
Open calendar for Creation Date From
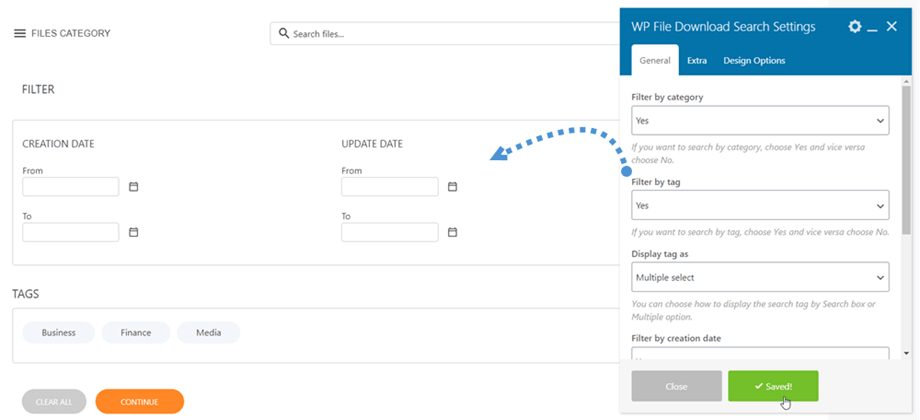click(133, 187)
